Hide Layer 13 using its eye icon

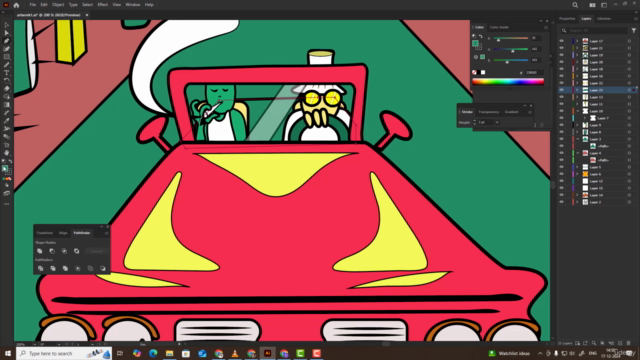click(562, 97)
